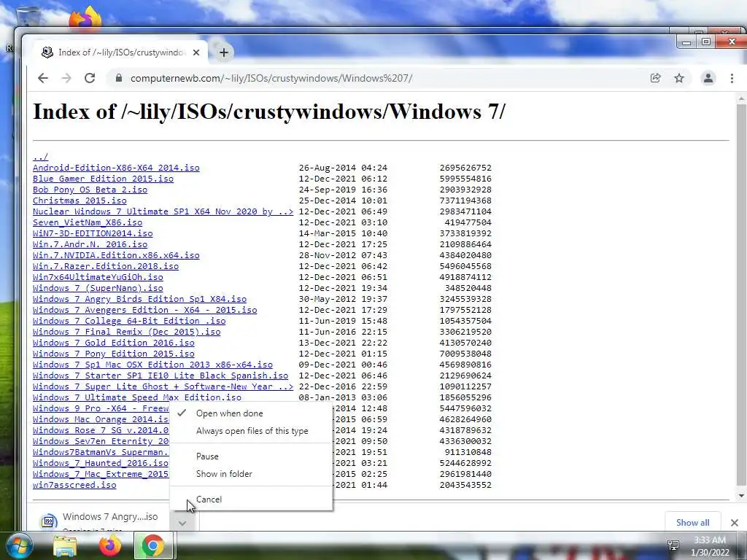Viewport: 747px width, 560px height.
Task: Download Seven_VietNam_X86.iso
Action: coord(88,222)
